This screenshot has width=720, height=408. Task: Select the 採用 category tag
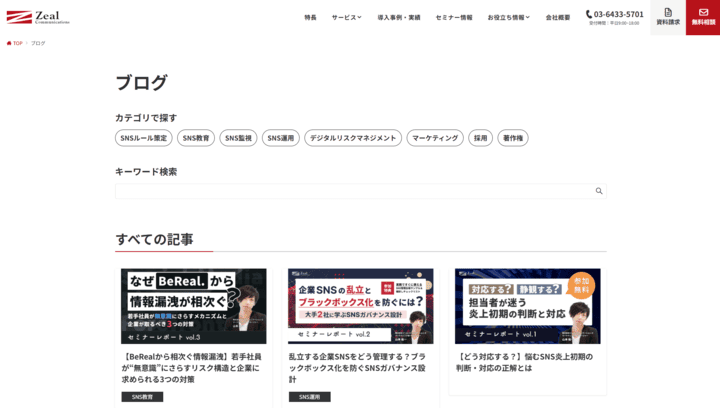(480, 138)
